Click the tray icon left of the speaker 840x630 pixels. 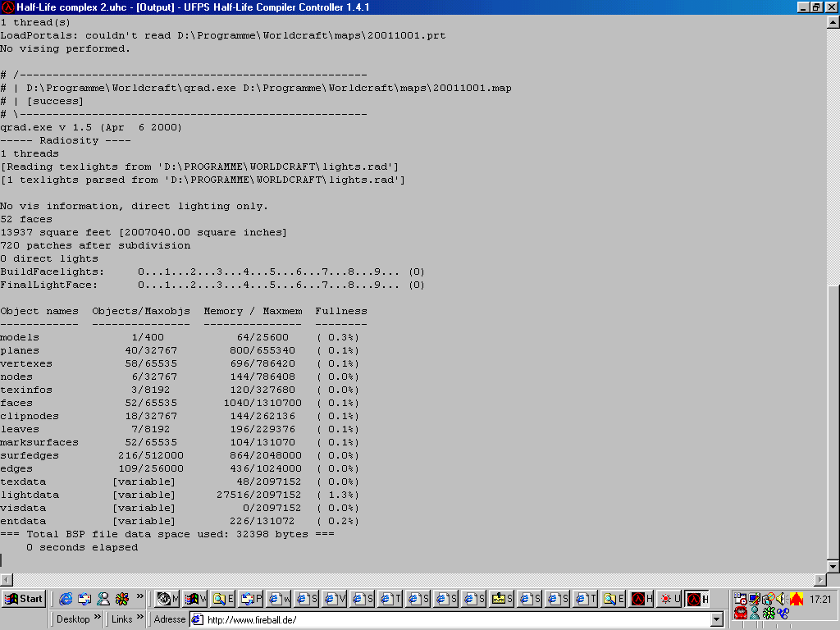pyautogui.click(x=768, y=598)
